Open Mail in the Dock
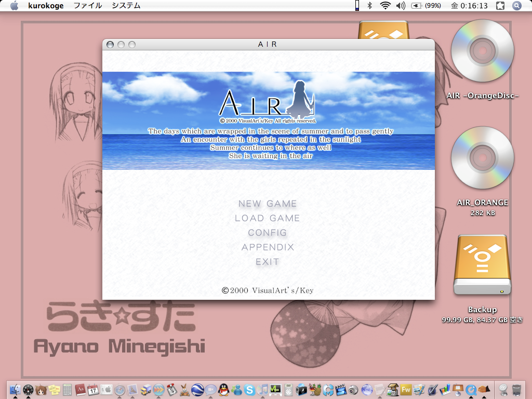 click(x=132, y=390)
